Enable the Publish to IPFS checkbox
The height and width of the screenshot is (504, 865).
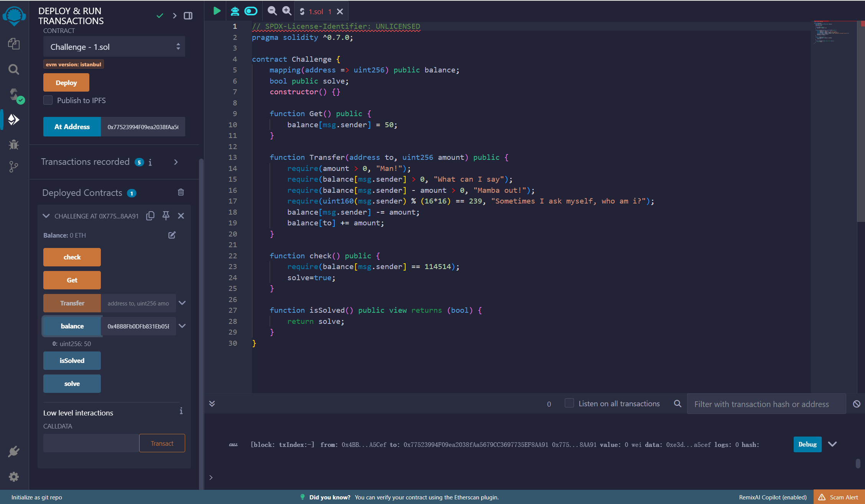point(48,100)
